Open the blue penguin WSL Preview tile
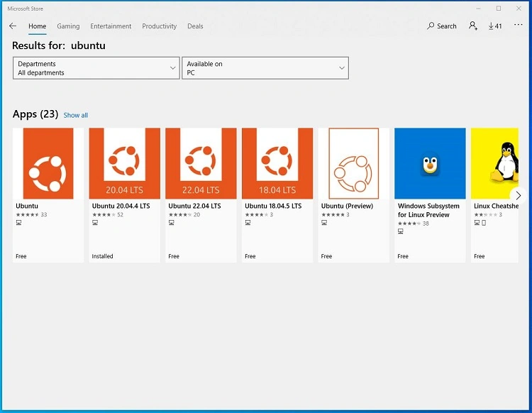 (430, 163)
